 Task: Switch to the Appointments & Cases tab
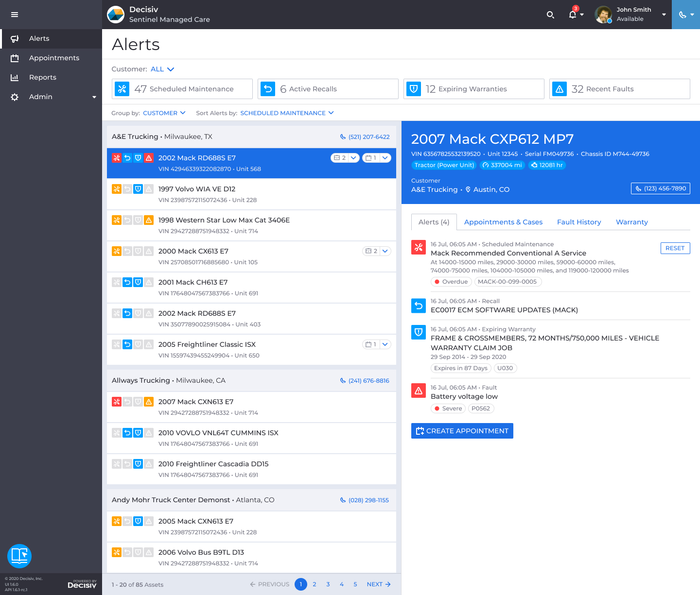point(503,222)
